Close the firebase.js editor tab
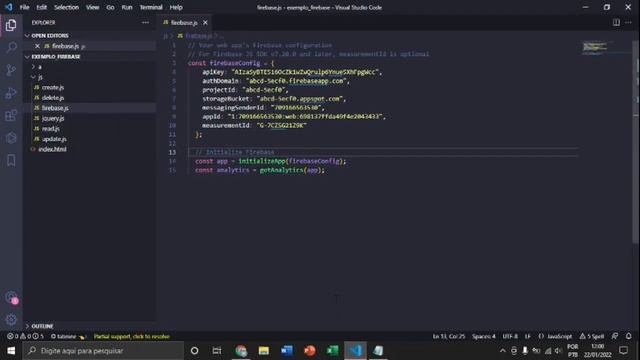The height and width of the screenshot is (360, 640). point(205,22)
